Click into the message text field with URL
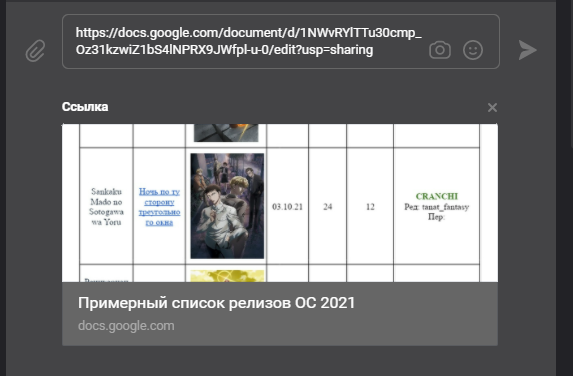 [281, 42]
